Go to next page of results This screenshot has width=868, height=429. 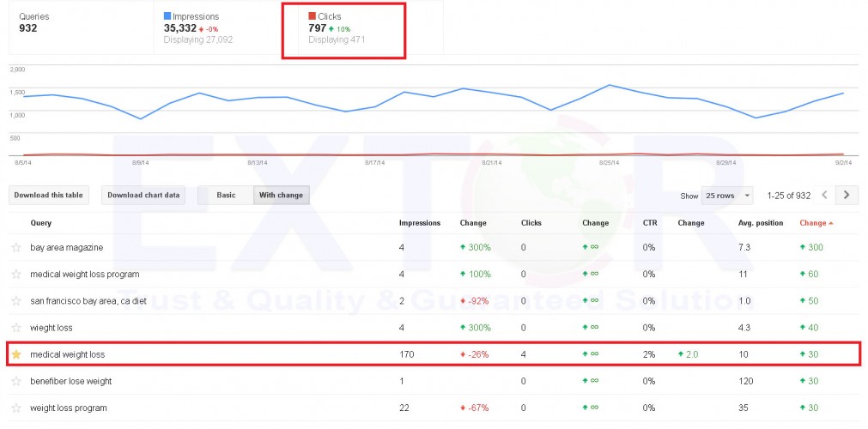[847, 196]
